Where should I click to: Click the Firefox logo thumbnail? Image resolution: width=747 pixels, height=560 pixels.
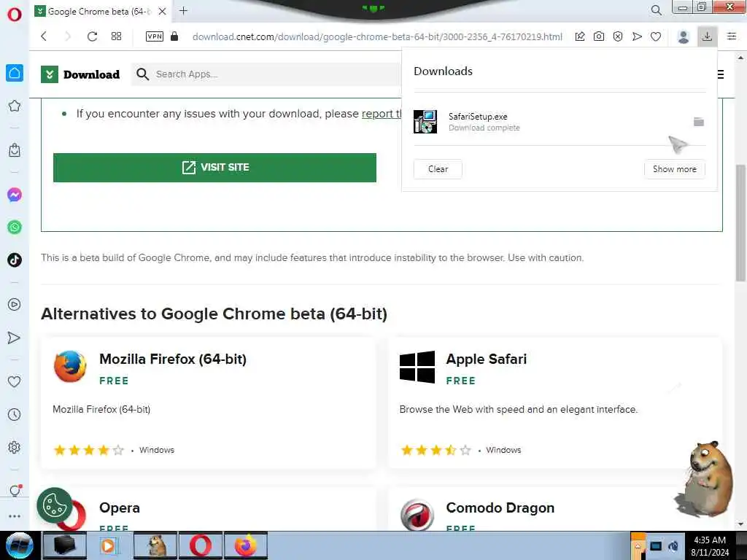[70, 367]
